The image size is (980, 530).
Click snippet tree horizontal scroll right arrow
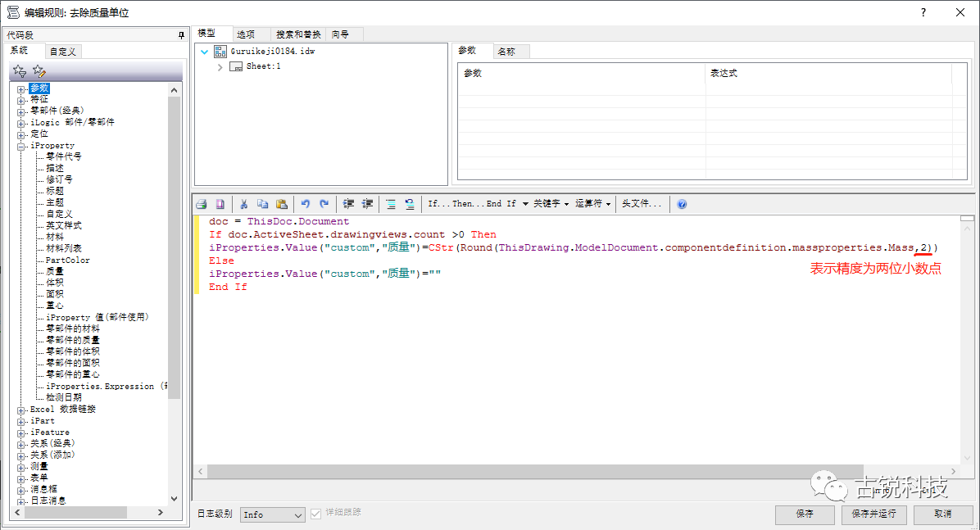pyautogui.click(x=161, y=513)
